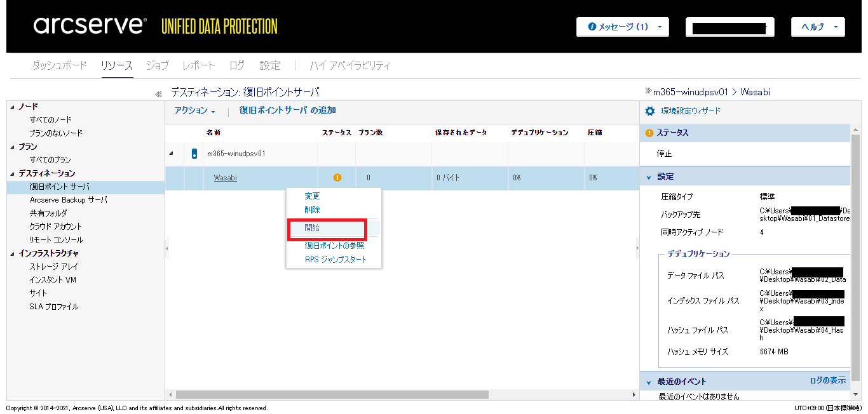
Task: Select Arcserve Backup サーバ in the tree
Action: [x=69, y=200]
